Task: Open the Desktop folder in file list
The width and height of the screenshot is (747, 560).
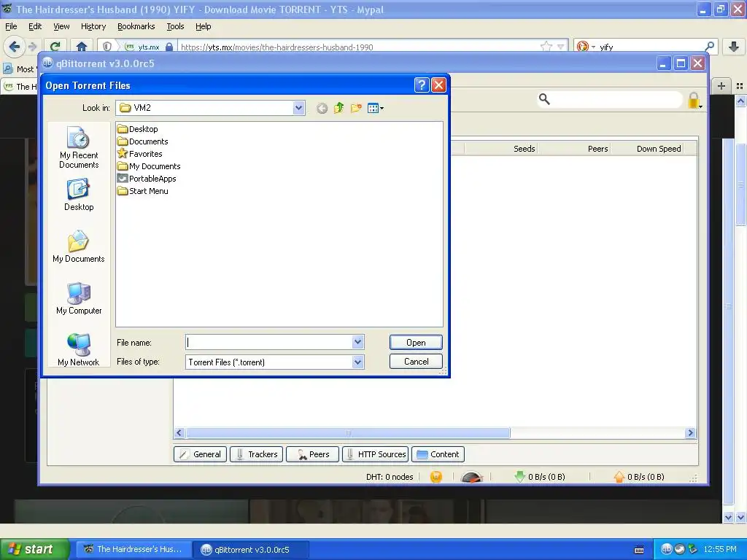Action: (x=138, y=129)
